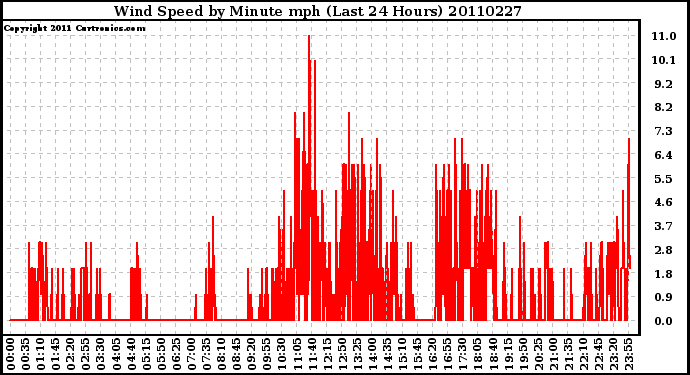Click the 02:20 time axis label
This screenshot has height=375, width=690.
(71, 355)
